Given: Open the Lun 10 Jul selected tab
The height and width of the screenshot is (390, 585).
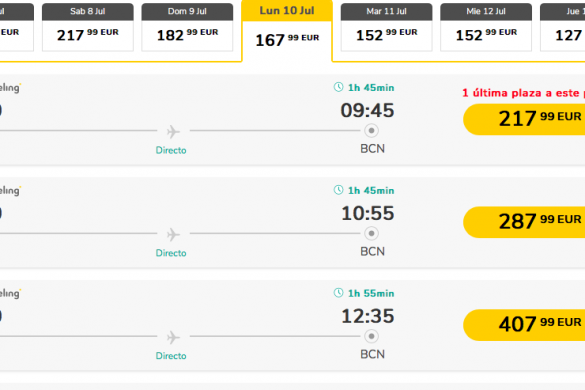Looking at the screenshot, I should tap(287, 30).
